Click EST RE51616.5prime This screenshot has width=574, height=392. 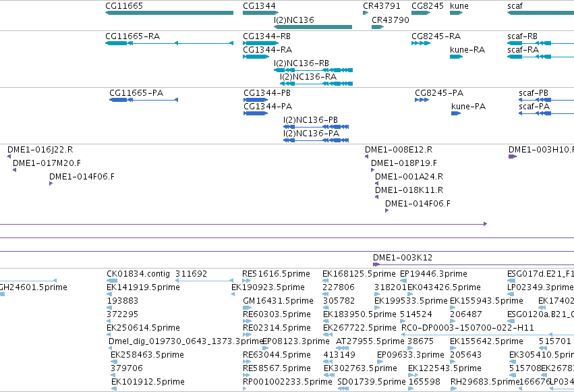click(276, 274)
